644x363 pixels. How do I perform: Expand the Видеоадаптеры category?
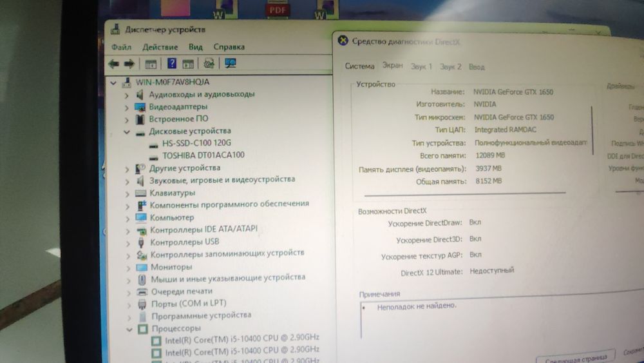126,108
